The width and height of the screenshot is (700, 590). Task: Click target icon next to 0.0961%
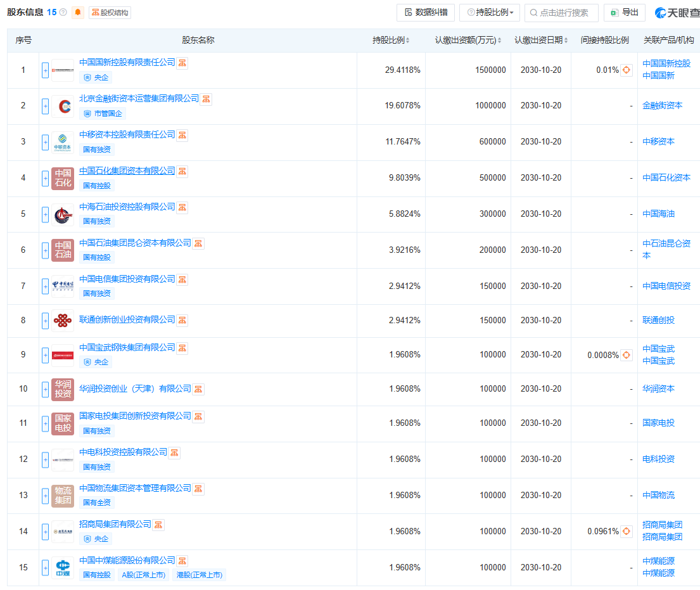627,531
